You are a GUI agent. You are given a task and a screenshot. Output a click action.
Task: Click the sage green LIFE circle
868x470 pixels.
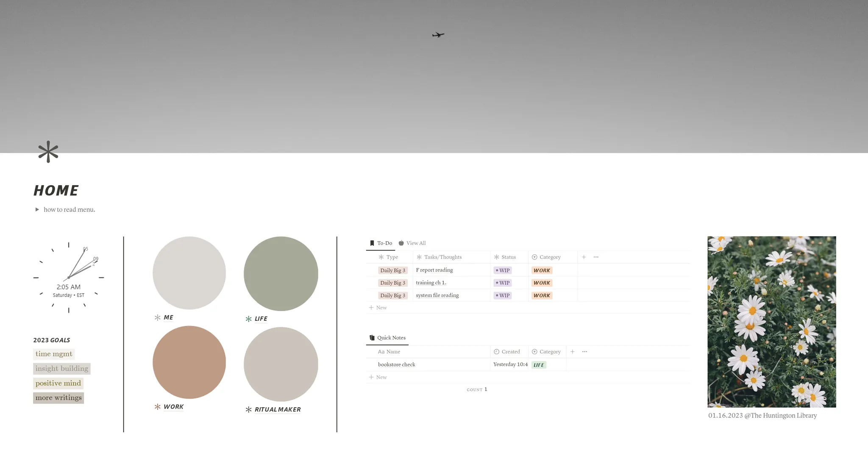[x=281, y=274]
